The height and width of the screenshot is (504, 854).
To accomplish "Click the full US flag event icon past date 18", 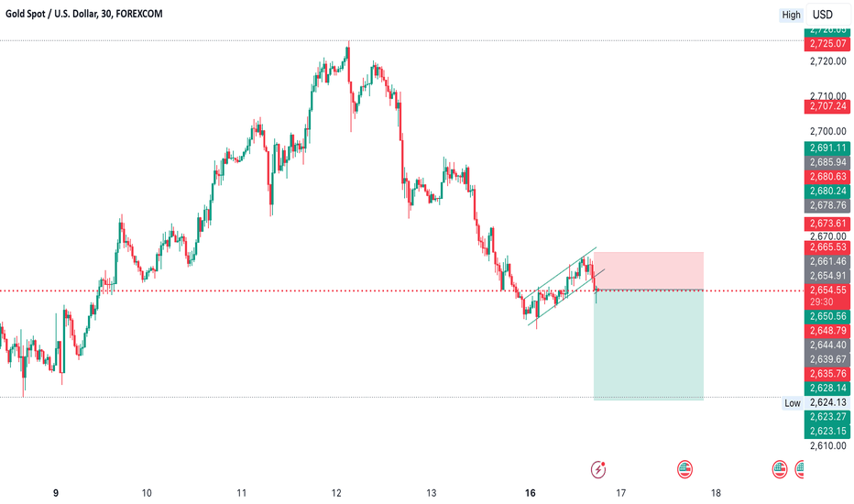I will click(780, 469).
